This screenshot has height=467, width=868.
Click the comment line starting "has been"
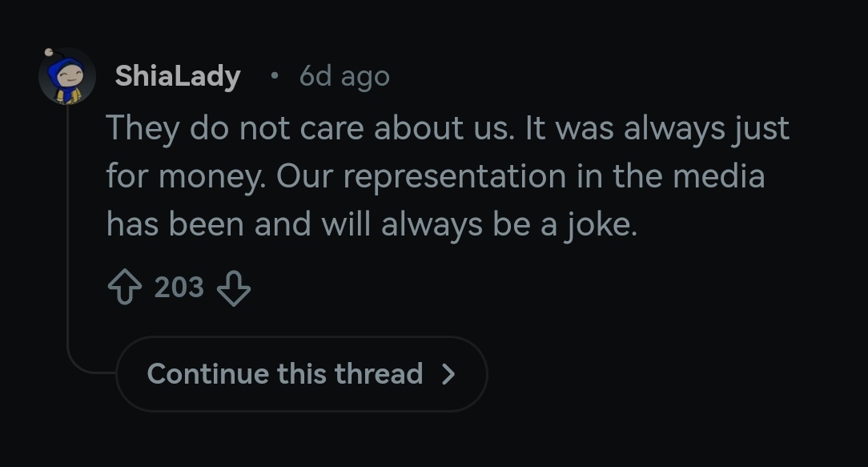coord(372,224)
